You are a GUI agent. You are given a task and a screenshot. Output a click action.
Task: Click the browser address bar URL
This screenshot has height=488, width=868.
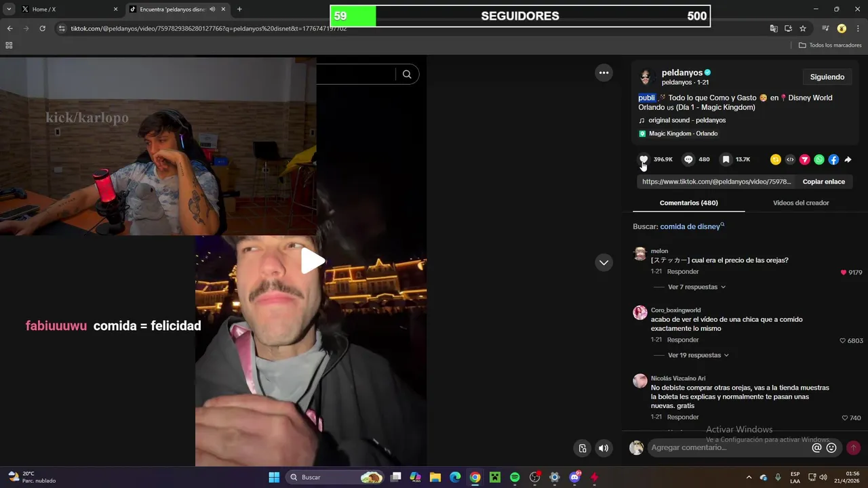point(209,28)
